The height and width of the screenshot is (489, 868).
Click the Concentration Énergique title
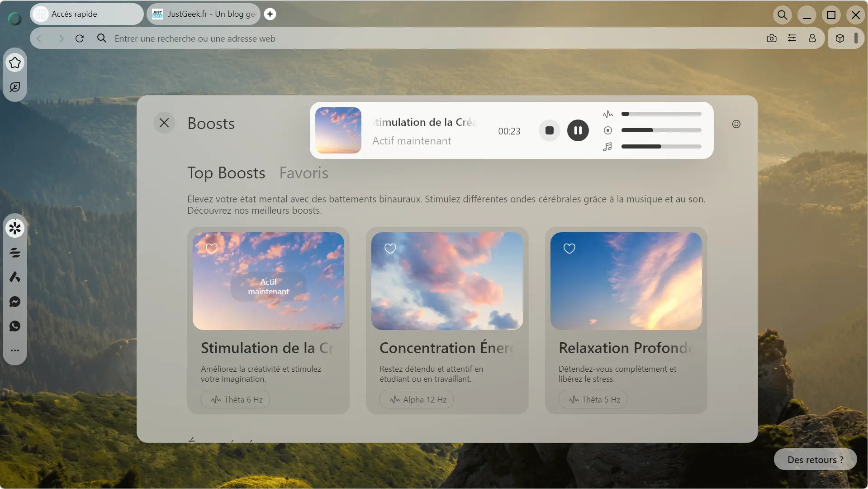[x=447, y=348]
